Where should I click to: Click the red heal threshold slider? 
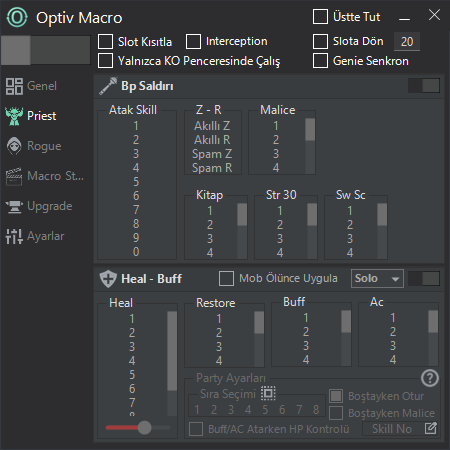click(138, 428)
